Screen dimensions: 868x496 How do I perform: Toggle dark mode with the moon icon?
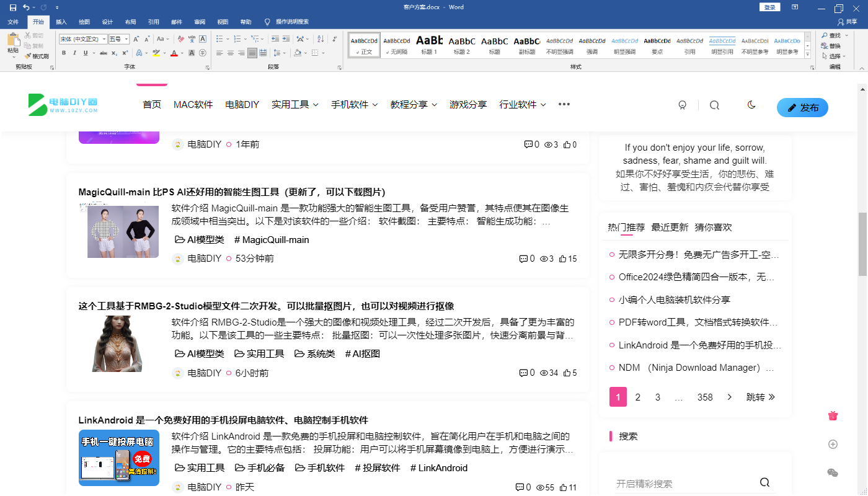pos(751,105)
